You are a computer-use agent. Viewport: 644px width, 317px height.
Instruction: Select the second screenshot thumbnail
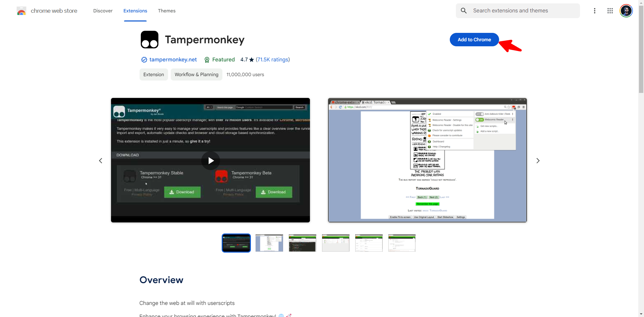pyautogui.click(x=269, y=243)
